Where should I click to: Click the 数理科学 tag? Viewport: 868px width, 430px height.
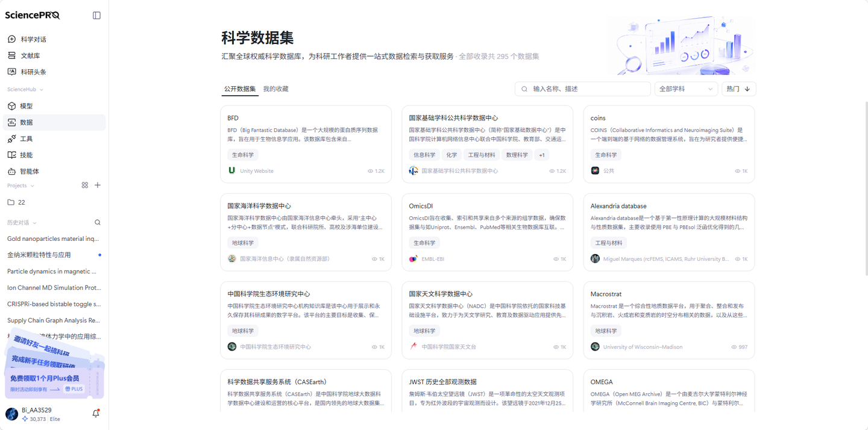tap(517, 155)
